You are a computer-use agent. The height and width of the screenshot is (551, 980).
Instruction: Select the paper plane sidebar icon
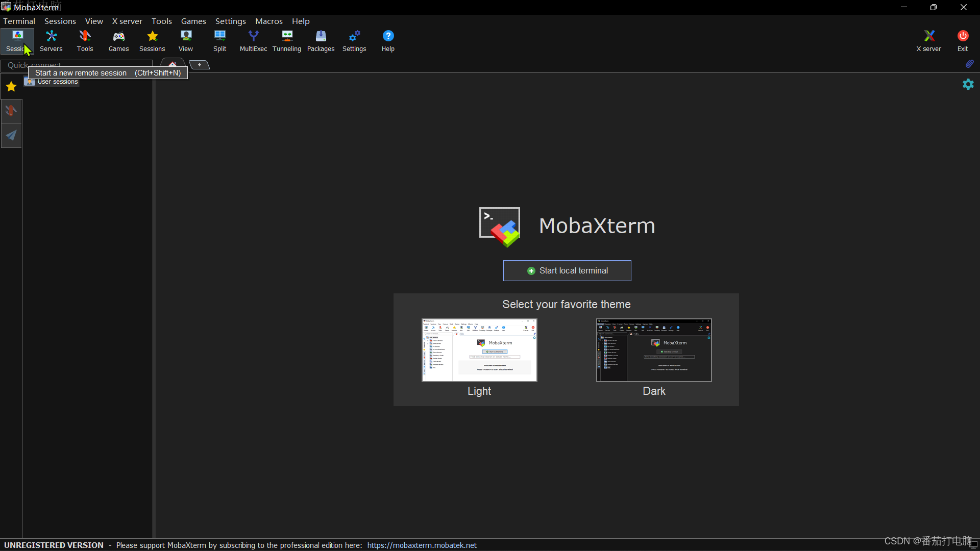(11, 135)
